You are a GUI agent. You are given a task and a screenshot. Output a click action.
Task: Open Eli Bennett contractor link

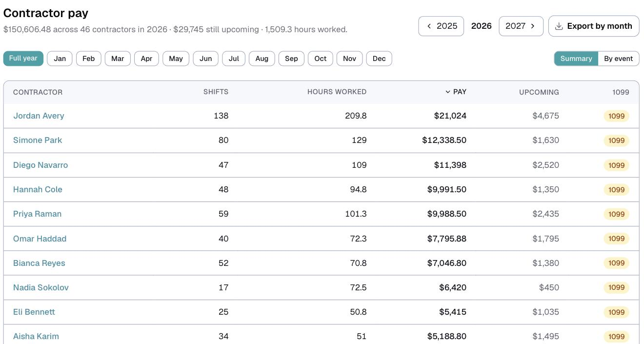(x=34, y=312)
